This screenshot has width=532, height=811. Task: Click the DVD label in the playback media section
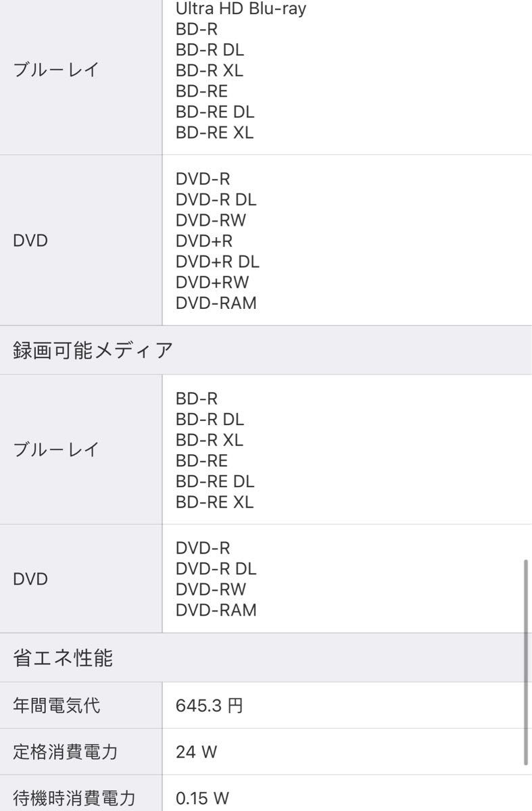[x=30, y=241]
